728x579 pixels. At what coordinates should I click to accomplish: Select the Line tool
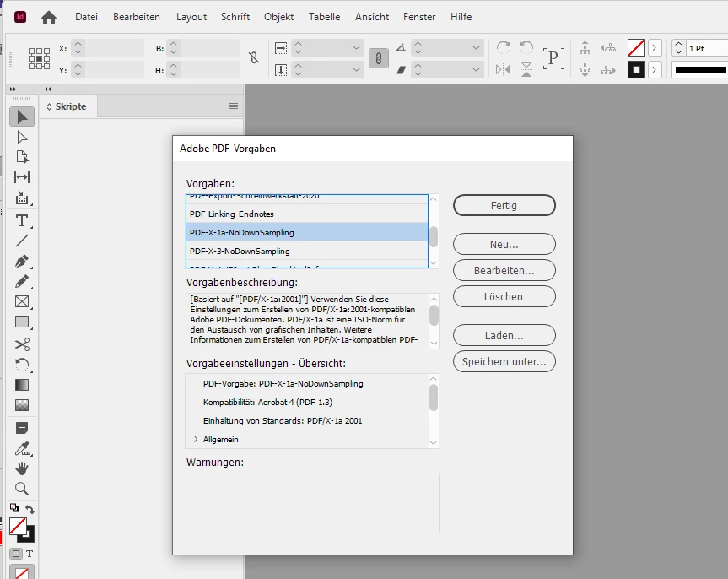(x=22, y=241)
